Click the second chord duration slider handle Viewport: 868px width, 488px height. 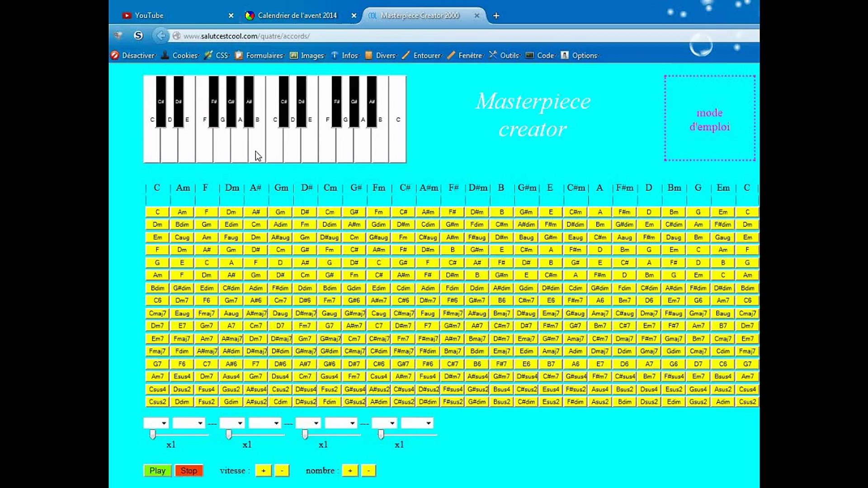229,435
